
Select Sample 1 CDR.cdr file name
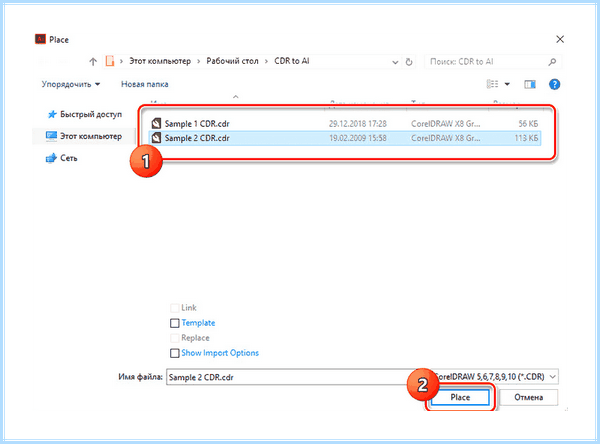tap(197, 124)
